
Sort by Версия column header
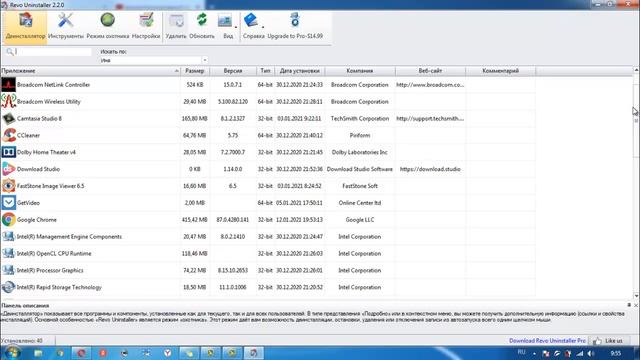[233, 71]
